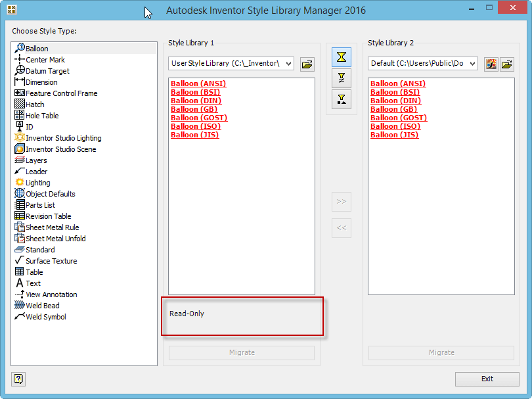
Task: Pick the Dimension style type
Action: point(36,82)
